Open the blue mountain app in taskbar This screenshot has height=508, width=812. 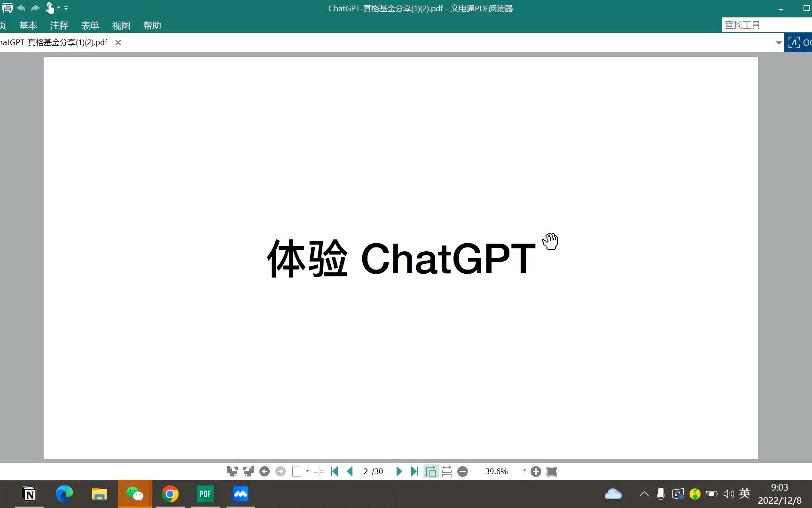[241, 494]
